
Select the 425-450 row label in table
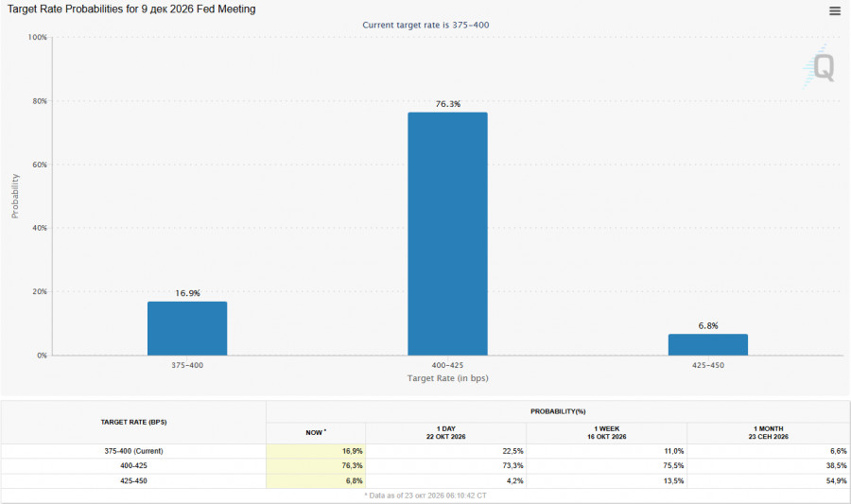pyautogui.click(x=133, y=480)
